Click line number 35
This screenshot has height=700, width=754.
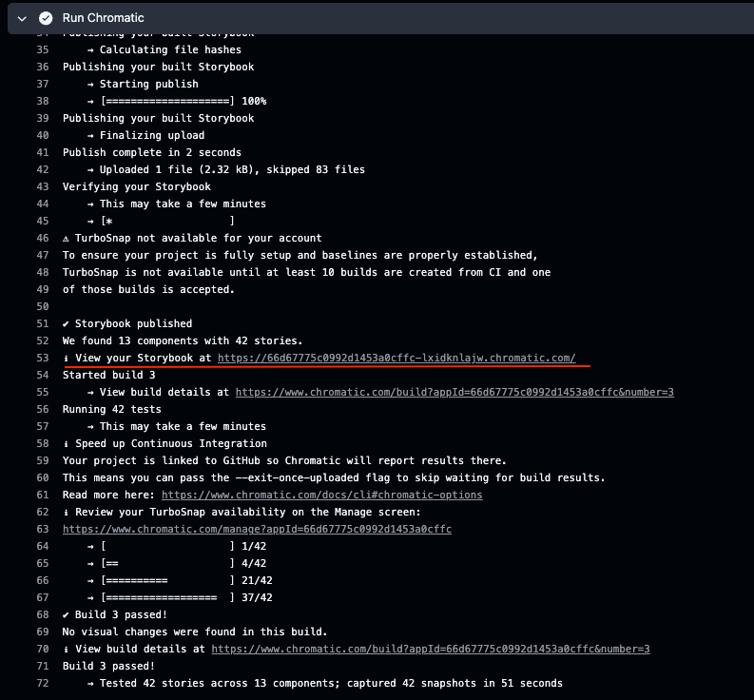coord(43,49)
